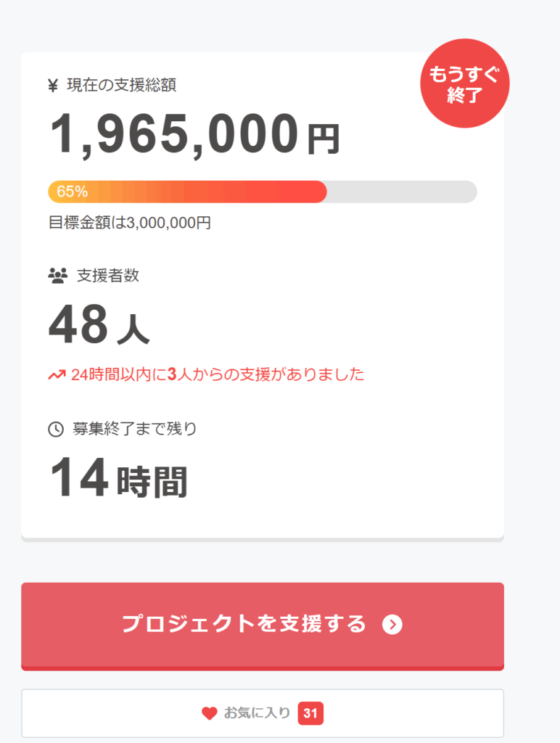
Task: Click the 48人 supporter count
Action: 99,327
